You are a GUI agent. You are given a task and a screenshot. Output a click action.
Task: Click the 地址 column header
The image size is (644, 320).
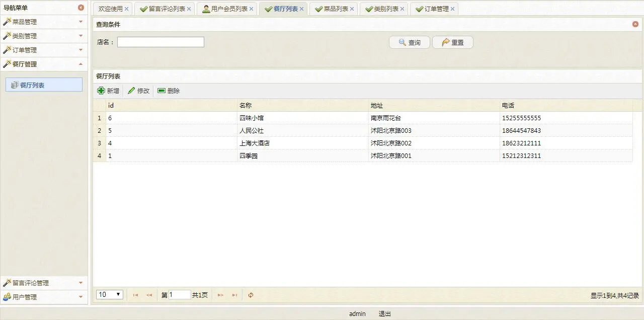(x=434, y=106)
